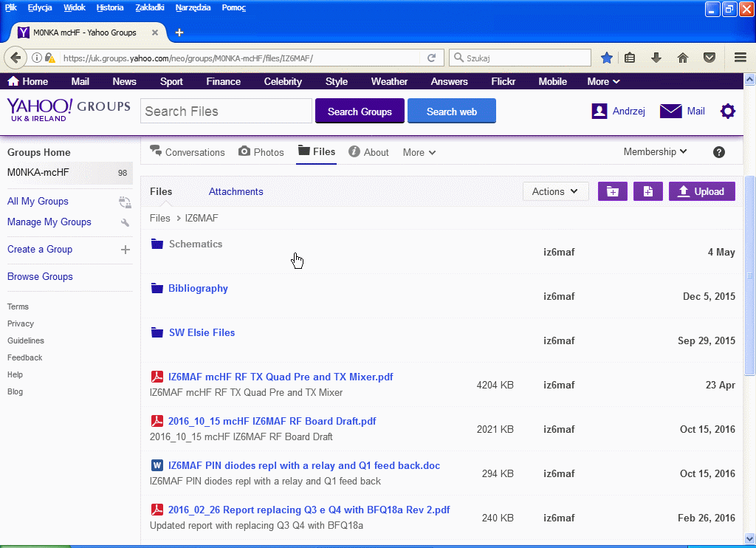Click the Search Files input field
This screenshot has height=548, width=756.
pos(226,112)
